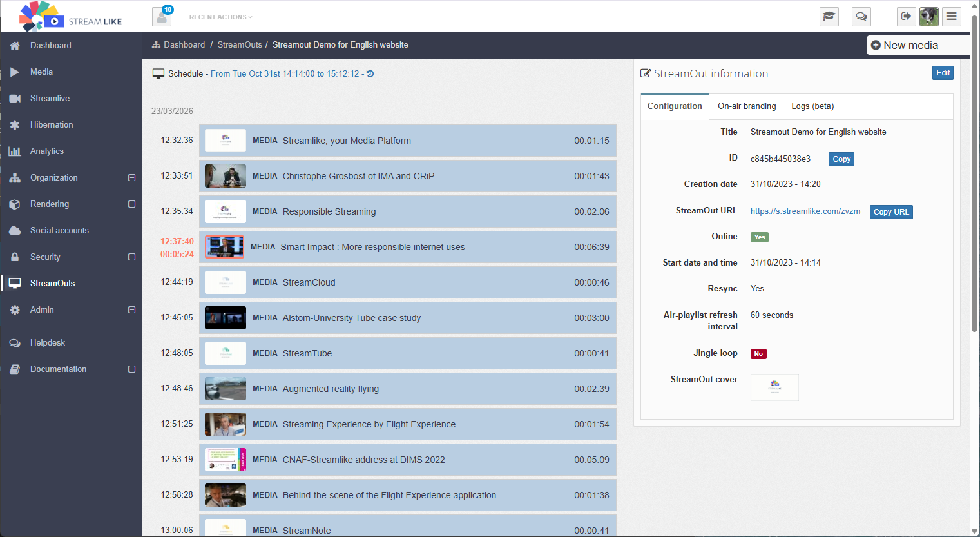Open Analytics from sidebar menu

coord(47,151)
